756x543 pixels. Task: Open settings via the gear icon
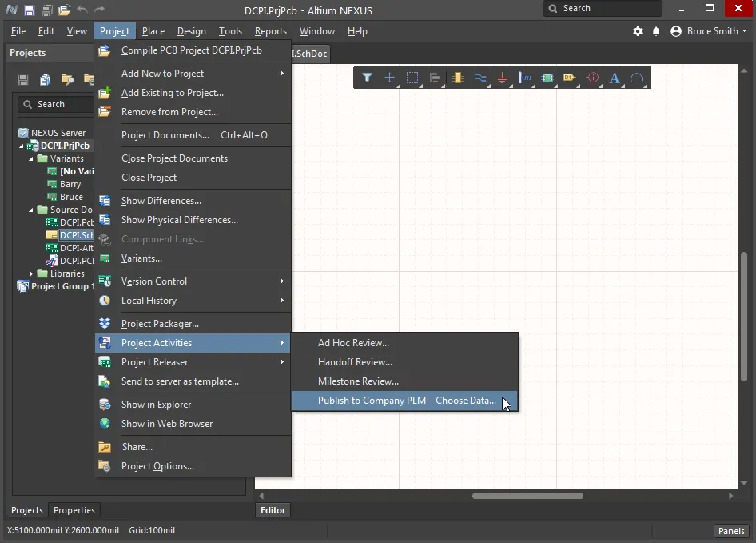coord(638,31)
